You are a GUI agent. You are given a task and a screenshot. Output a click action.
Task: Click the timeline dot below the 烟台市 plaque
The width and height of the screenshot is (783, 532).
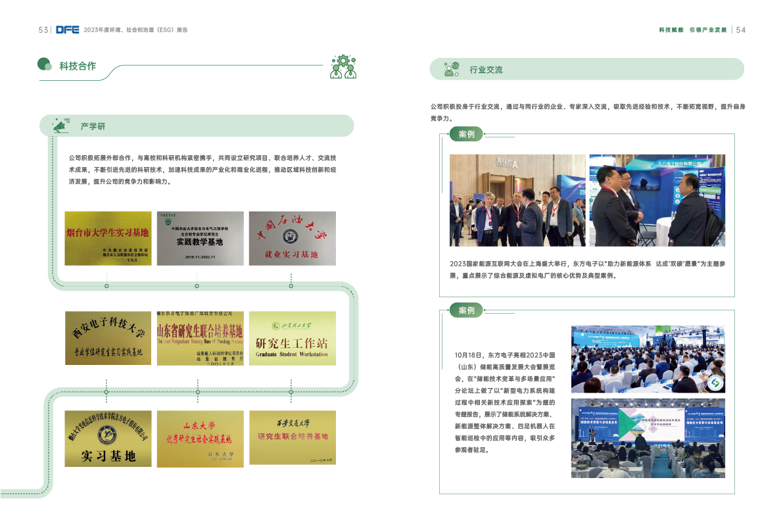(x=107, y=286)
